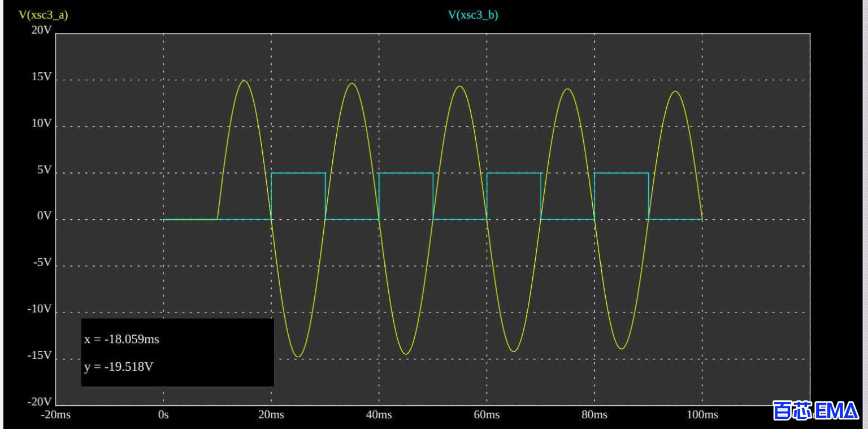Click the 20V y-axis label
Screen dimensions: 868x429
pyautogui.click(x=41, y=30)
